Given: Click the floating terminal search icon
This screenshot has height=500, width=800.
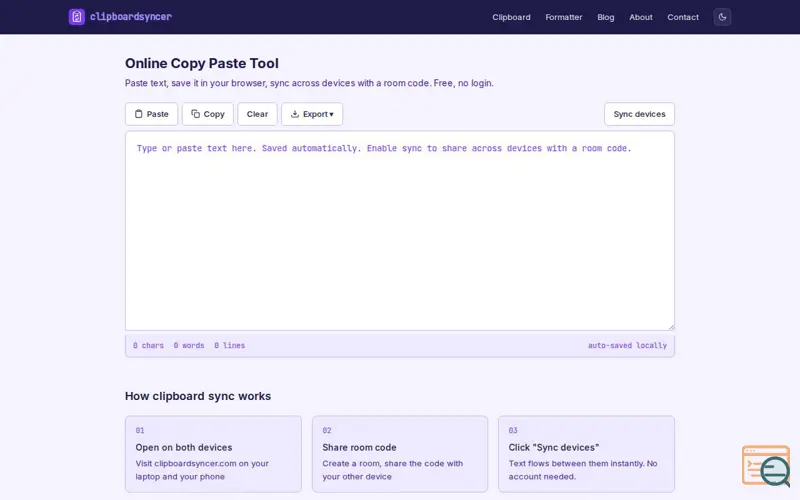Looking at the screenshot, I should 766,466.
